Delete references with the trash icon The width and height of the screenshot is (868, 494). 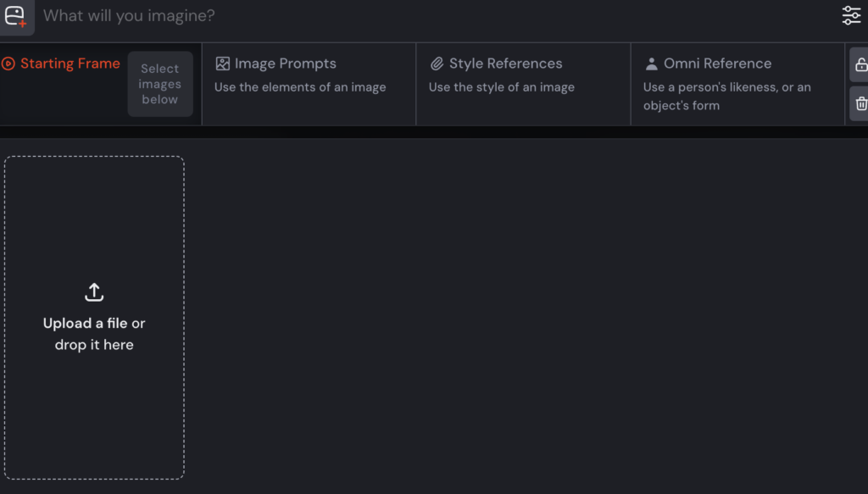860,103
